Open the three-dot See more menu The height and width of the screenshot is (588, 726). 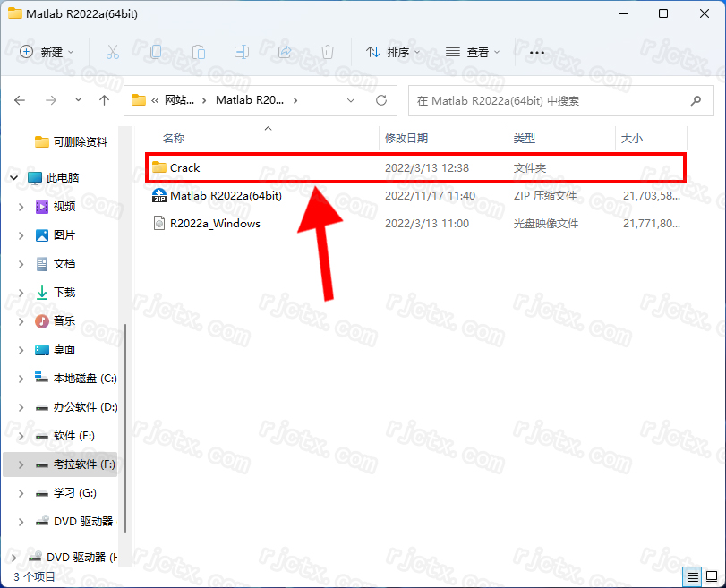click(537, 53)
